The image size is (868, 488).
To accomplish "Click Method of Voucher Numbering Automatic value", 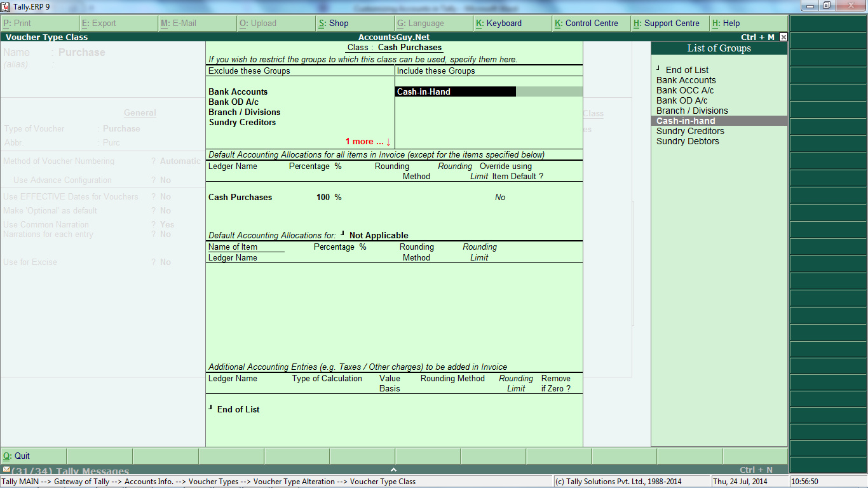I will pos(180,161).
